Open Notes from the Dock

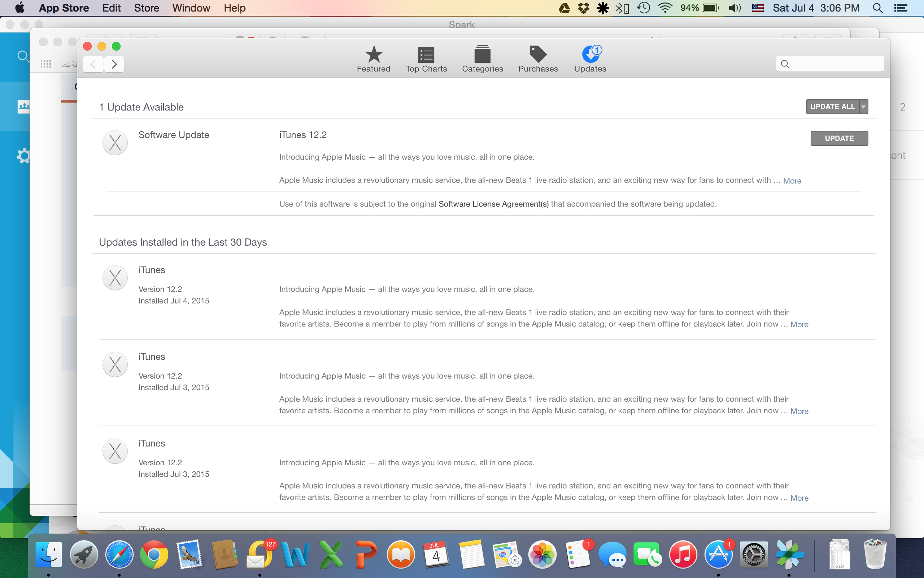tap(471, 554)
